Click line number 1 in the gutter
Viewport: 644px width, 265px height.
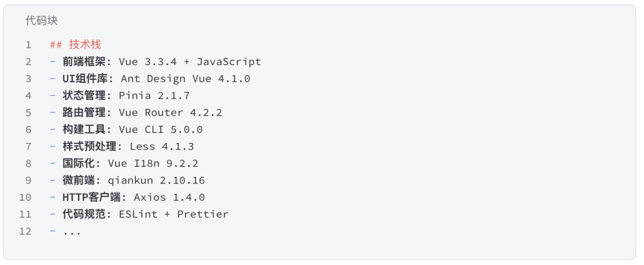[28, 45]
